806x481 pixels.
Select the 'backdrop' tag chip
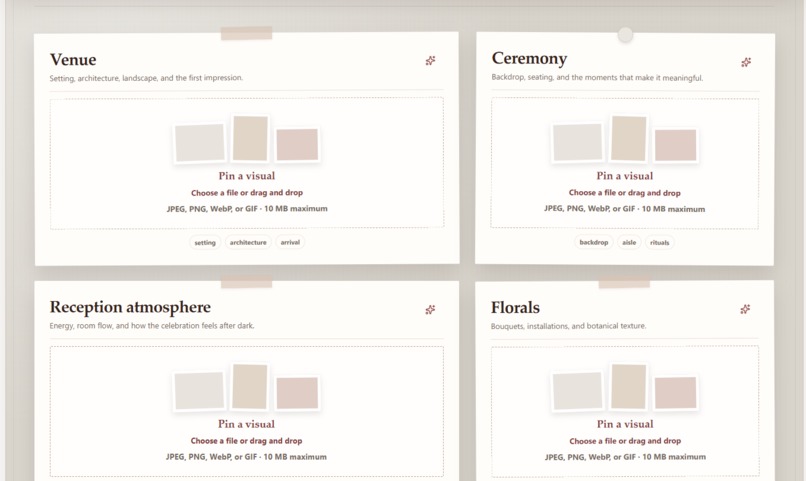pos(594,243)
